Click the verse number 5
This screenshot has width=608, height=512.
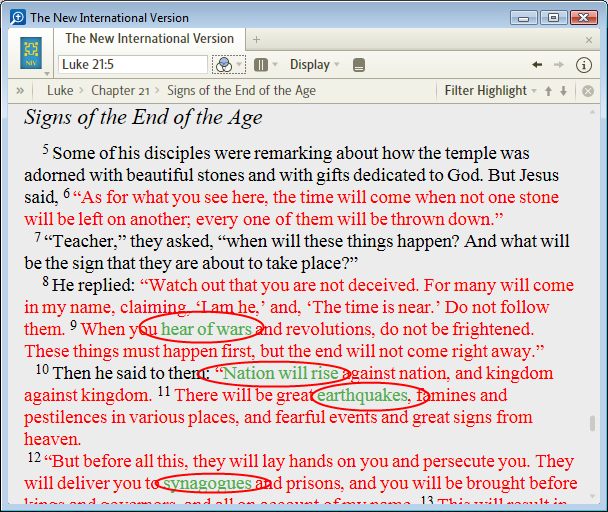tap(45, 149)
